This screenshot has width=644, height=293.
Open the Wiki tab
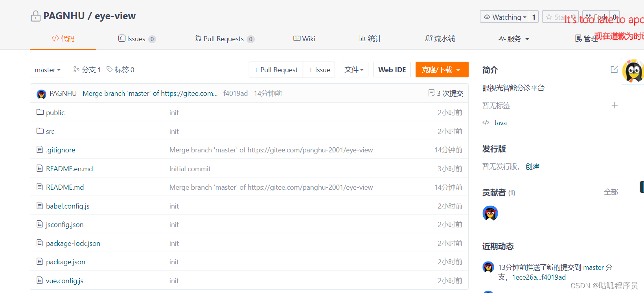pyautogui.click(x=304, y=38)
